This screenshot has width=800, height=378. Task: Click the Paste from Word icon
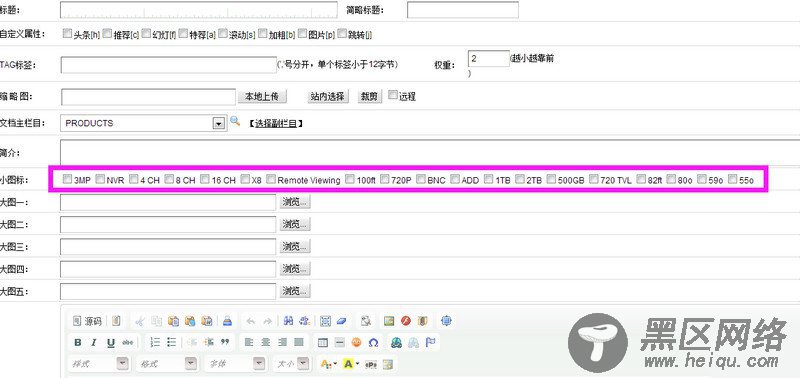coord(207,321)
